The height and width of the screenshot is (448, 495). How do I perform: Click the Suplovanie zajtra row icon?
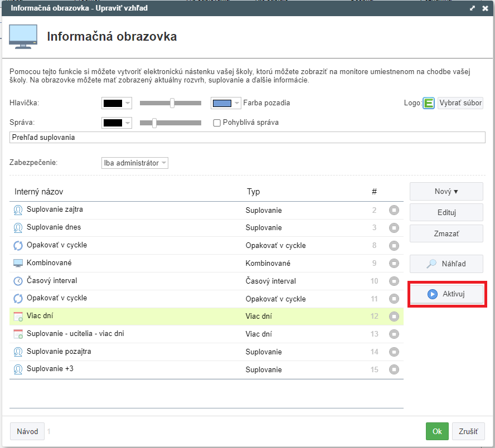[18, 210]
